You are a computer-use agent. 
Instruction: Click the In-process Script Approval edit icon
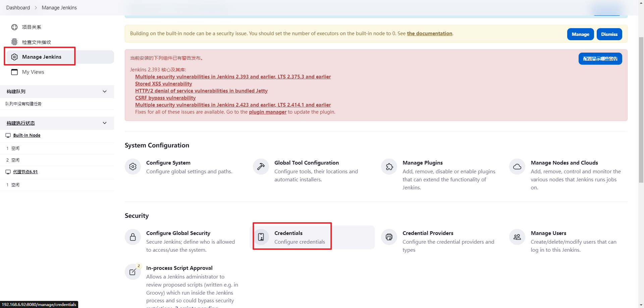[x=133, y=272]
